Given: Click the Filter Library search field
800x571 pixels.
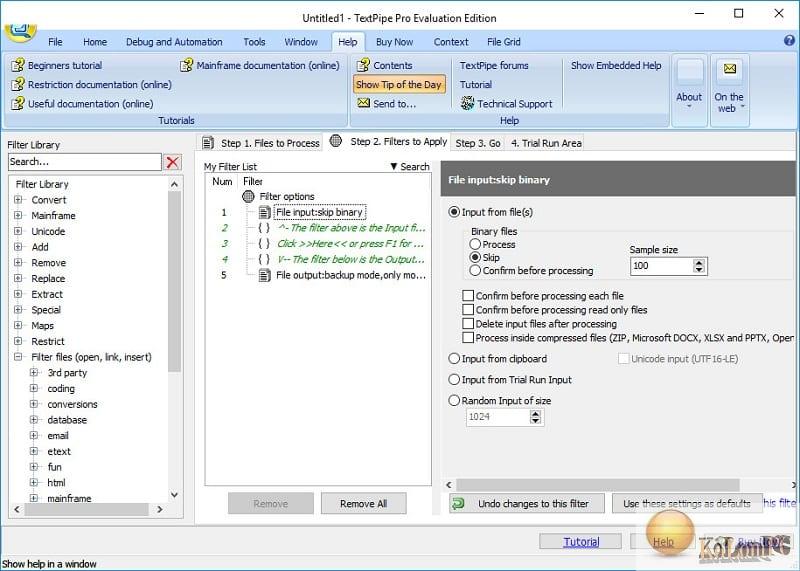Looking at the screenshot, I should (85, 162).
